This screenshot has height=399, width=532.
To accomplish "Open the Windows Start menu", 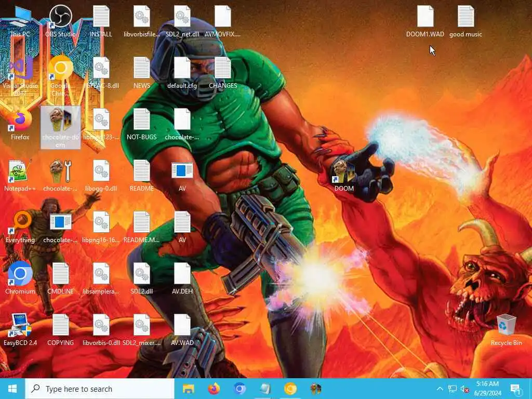I will pos(12,389).
